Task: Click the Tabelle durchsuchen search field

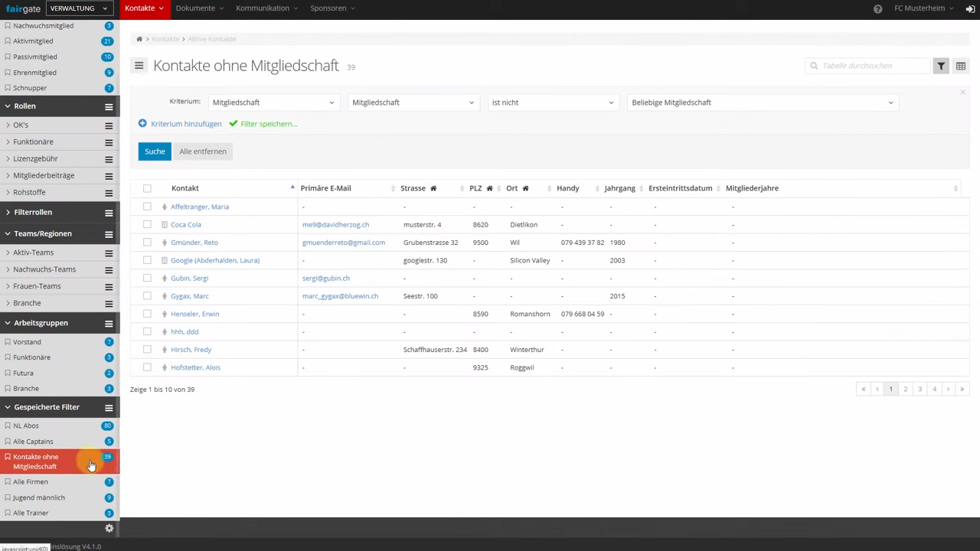Action: (x=869, y=66)
